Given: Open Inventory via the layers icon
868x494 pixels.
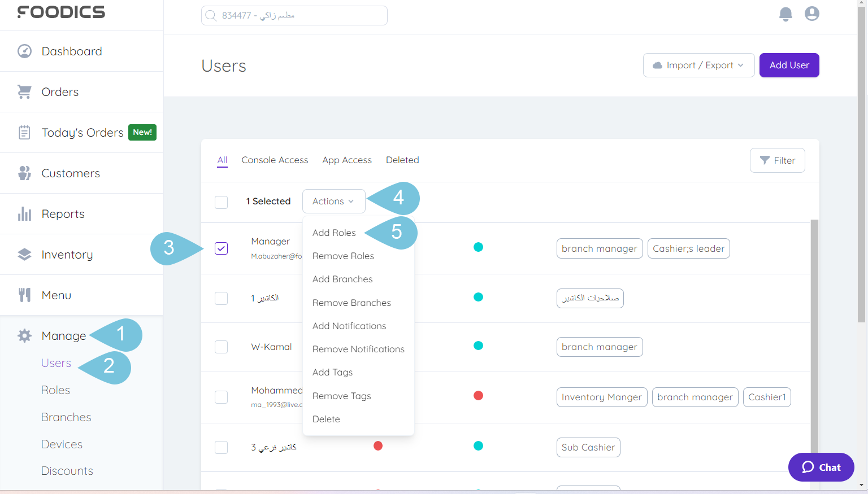Looking at the screenshot, I should pyautogui.click(x=24, y=254).
